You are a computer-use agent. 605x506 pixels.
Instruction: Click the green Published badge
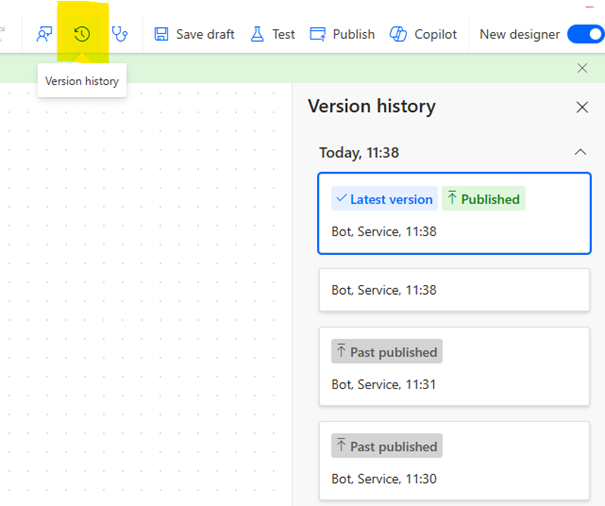(483, 199)
